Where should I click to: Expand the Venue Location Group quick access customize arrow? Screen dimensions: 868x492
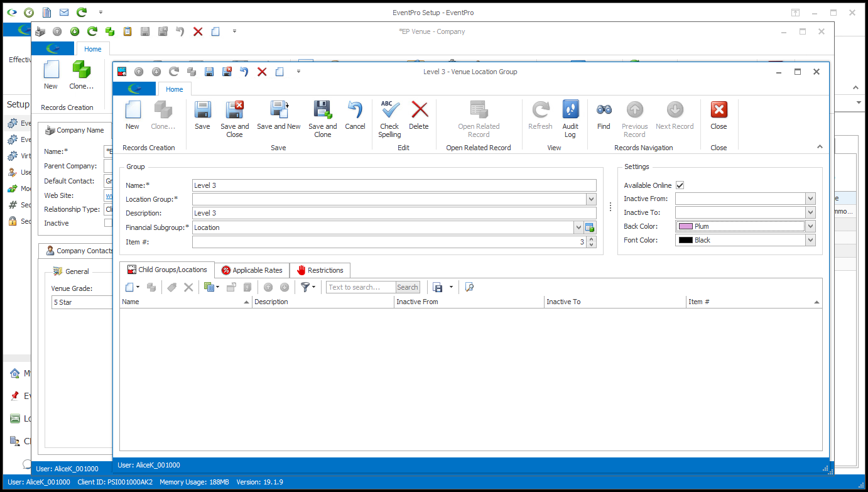point(298,72)
